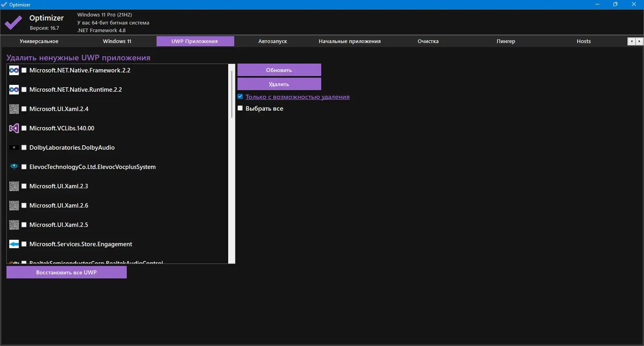
Task: Click the Elevoc VocplusSystem eye icon
Action: [x=14, y=167]
